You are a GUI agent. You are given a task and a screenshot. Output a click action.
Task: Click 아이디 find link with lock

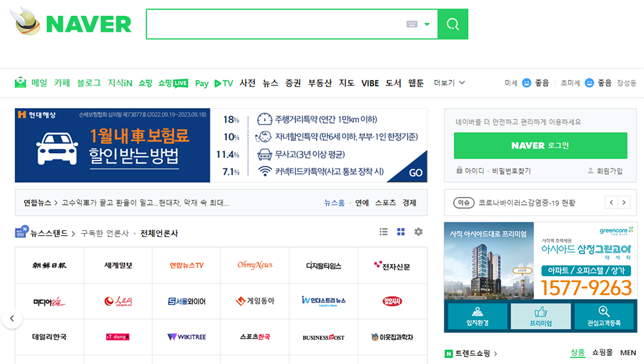click(x=471, y=171)
